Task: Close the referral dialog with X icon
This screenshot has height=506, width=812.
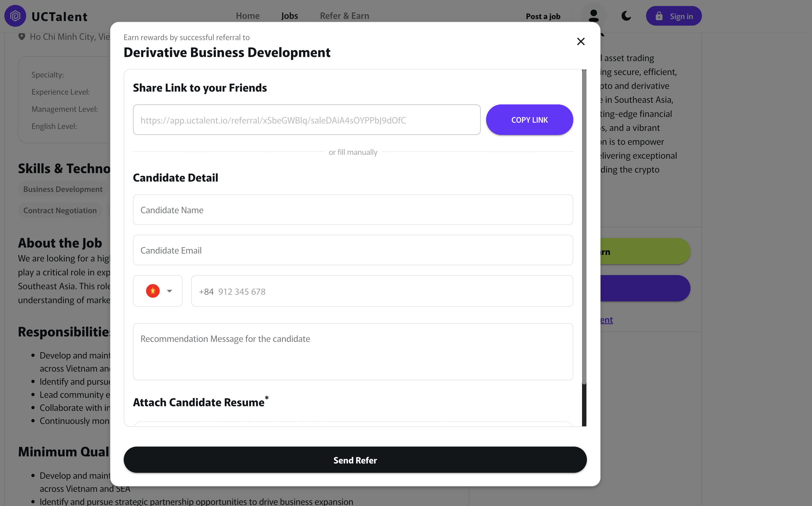Action: [581, 41]
